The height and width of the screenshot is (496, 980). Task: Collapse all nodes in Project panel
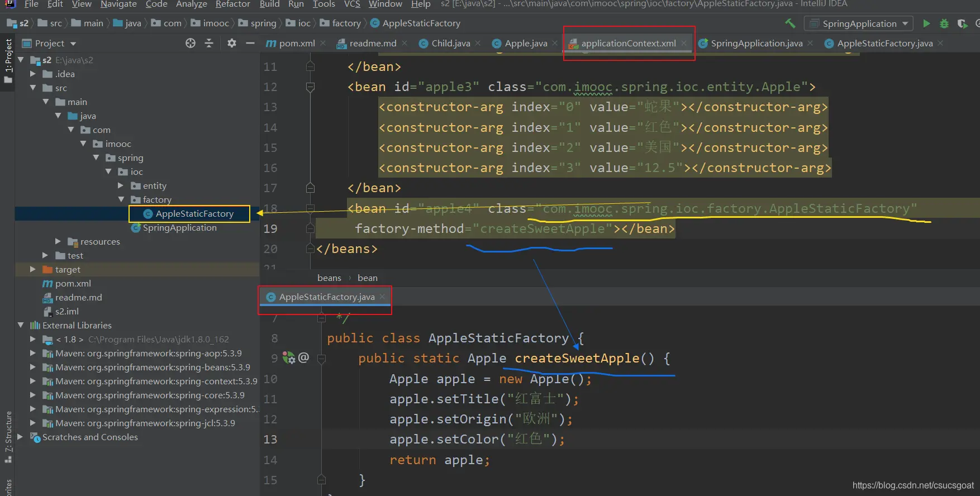pyautogui.click(x=209, y=43)
